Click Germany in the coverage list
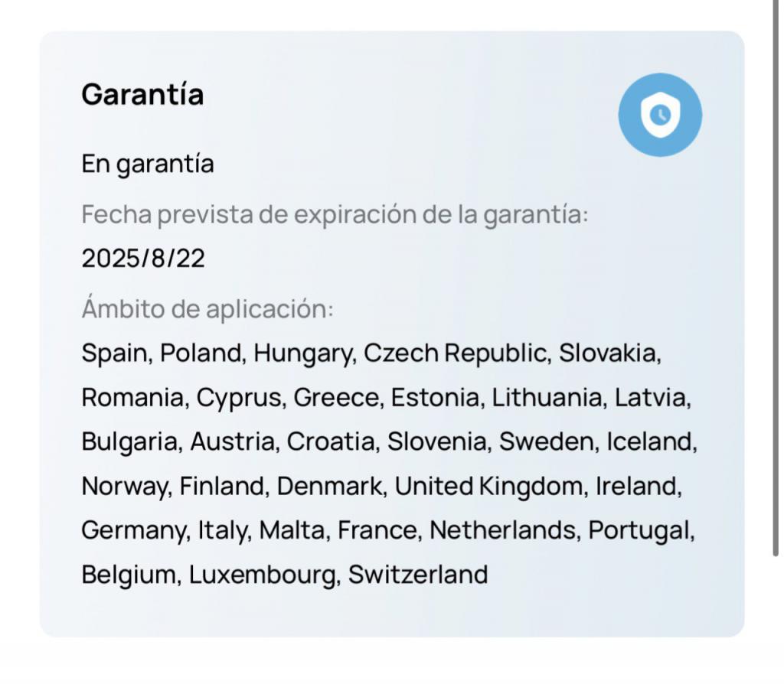Viewport: 784px width, 684px height. (x=133, y=531)
